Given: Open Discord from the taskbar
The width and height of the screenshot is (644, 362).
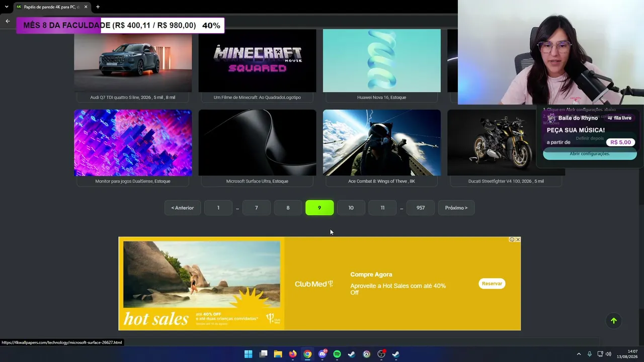Looking at the screenshot, I should [x=323, y=354].
